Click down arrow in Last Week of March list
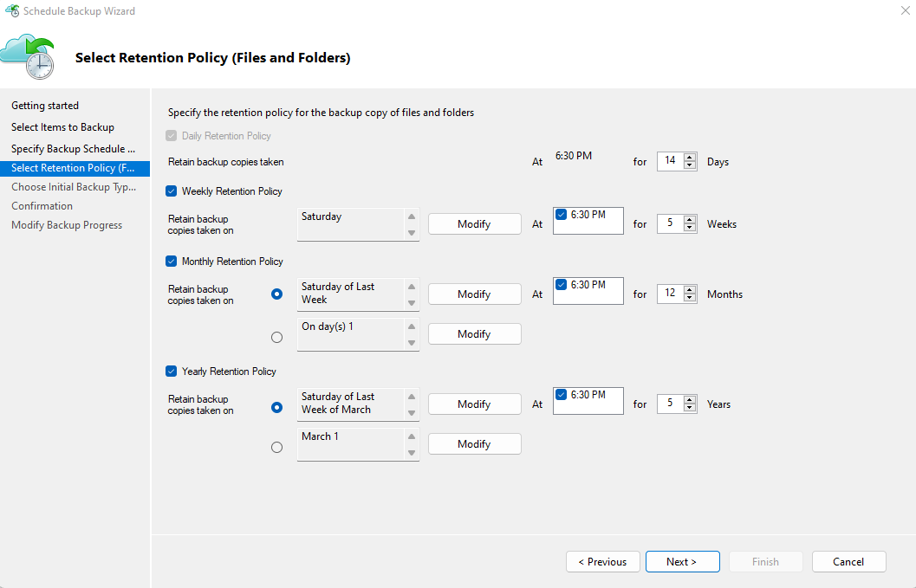The height and width of the screenshot is (588, 916). (x=412, y=413)
